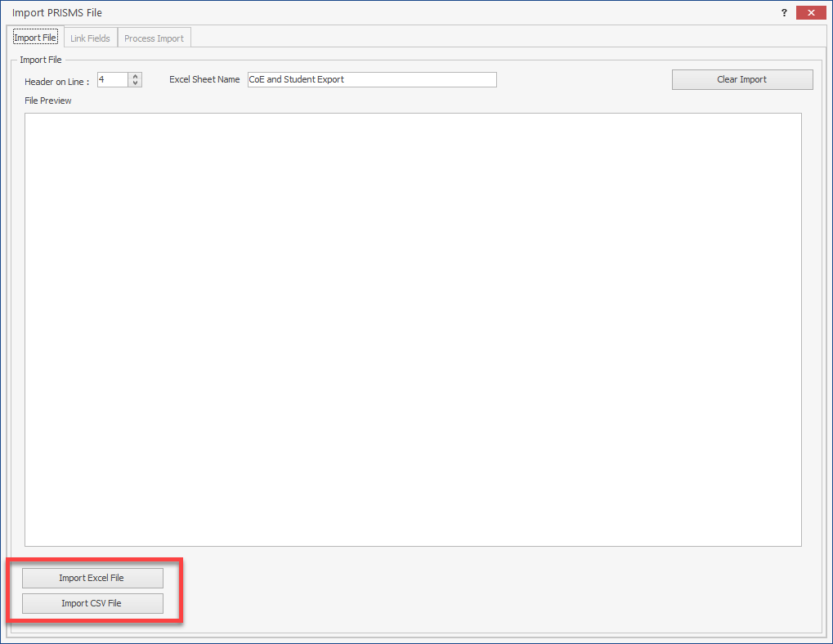Open the Process Import tab
Viewport: 833px width, 644px height.
click(x=154, y=38)
